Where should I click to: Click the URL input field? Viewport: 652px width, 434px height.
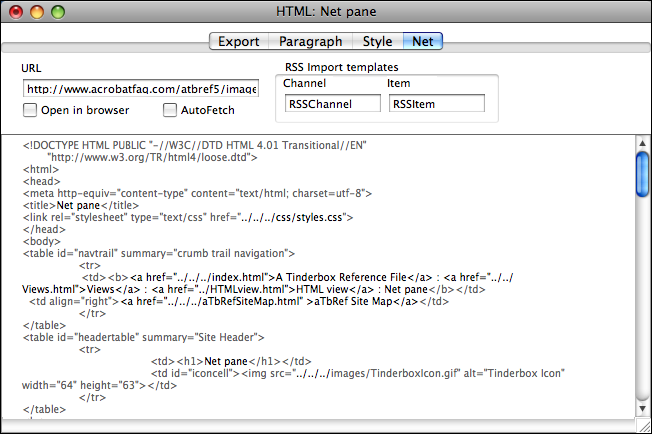click(x=141, y=89)
